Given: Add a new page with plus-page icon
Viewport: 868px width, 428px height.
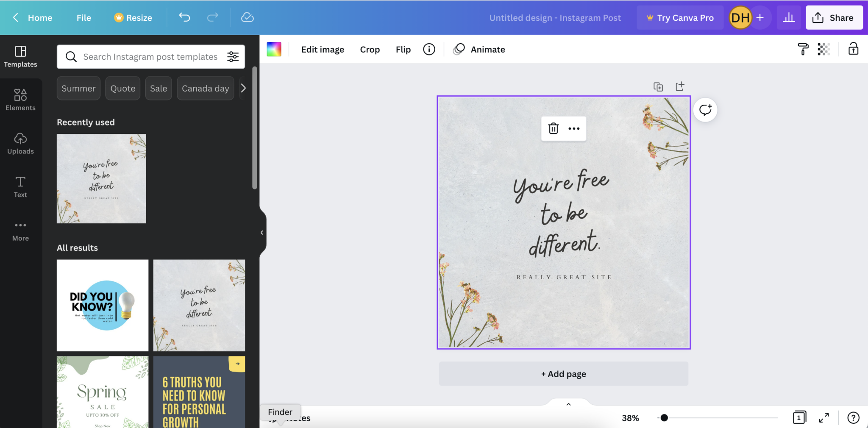Looking at the screenshot, I should pos(680,86).
